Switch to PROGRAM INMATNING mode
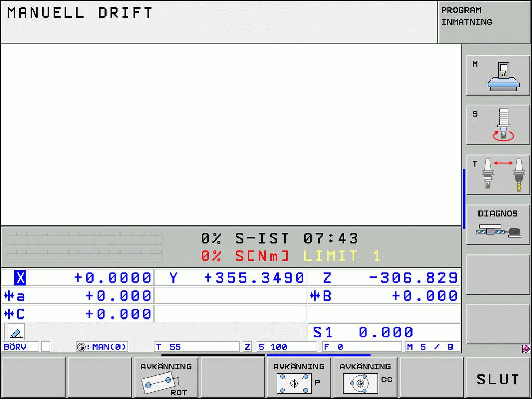Screen dimensions: 532x399 pyautogui.click(x=484, y=21)
